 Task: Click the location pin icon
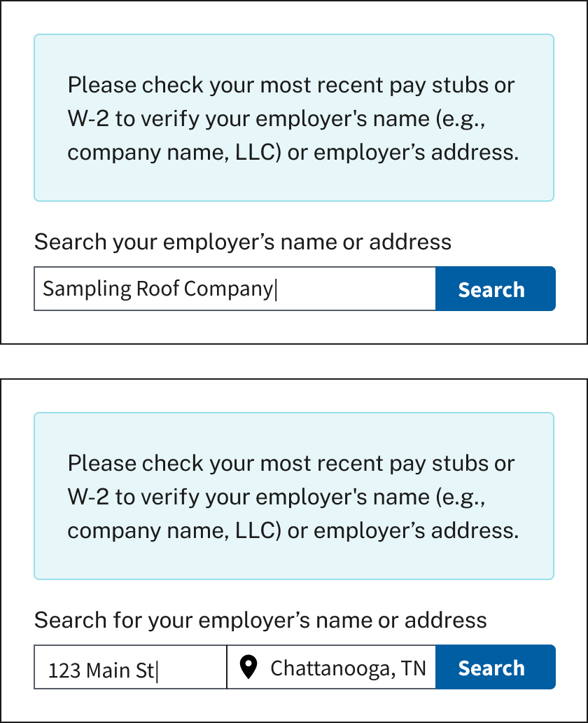coord(248,668)
